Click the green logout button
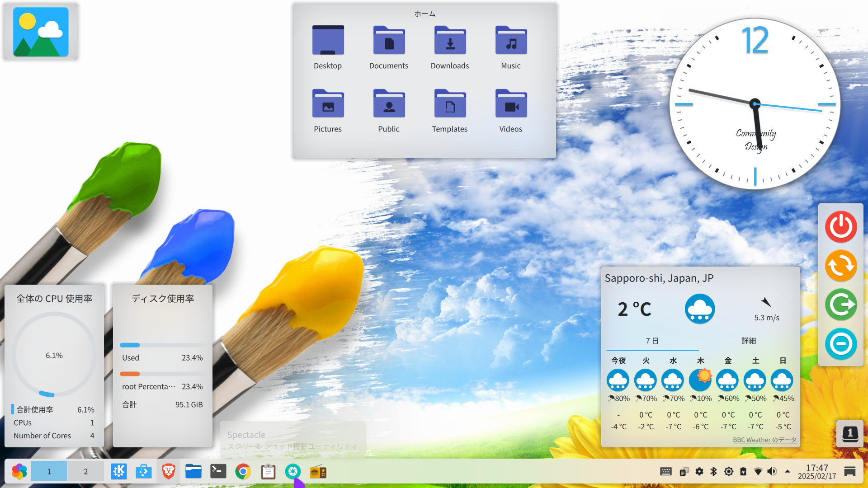Screen dimensions: 868x488 tap(841, 305)
